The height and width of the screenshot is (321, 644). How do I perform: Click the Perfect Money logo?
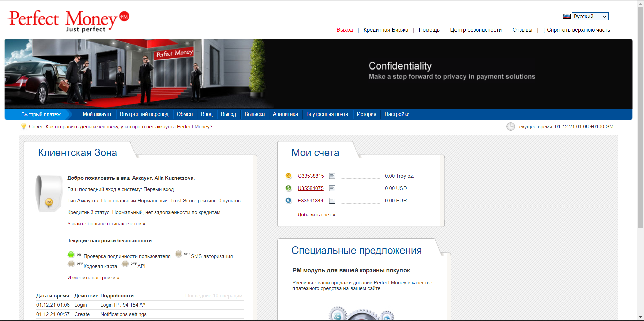point(69,21)
